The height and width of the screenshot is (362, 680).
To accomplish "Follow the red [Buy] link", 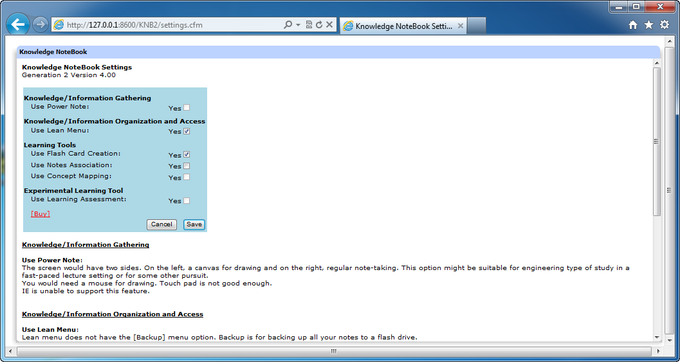I will 40,214.
